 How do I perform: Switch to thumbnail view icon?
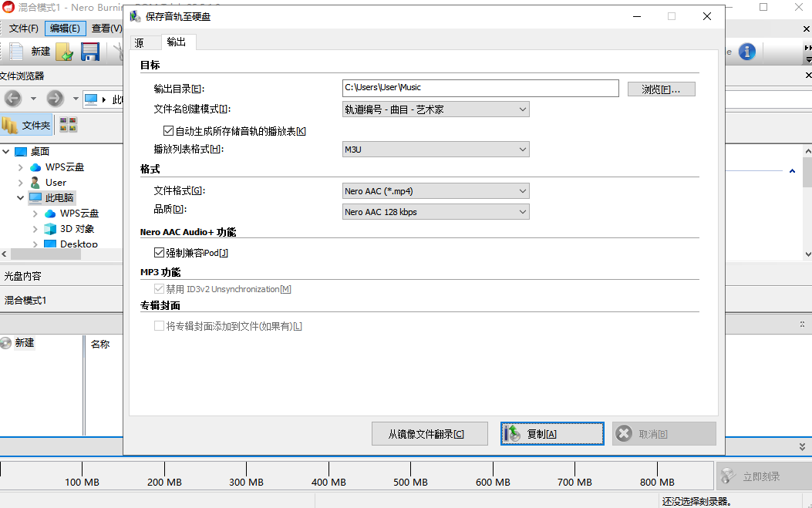point(68,125)
